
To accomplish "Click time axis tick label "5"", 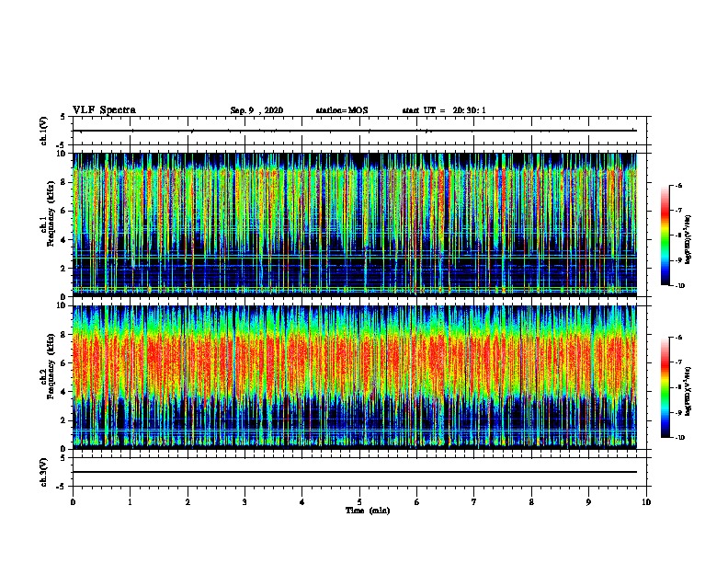I will [359, 502].
